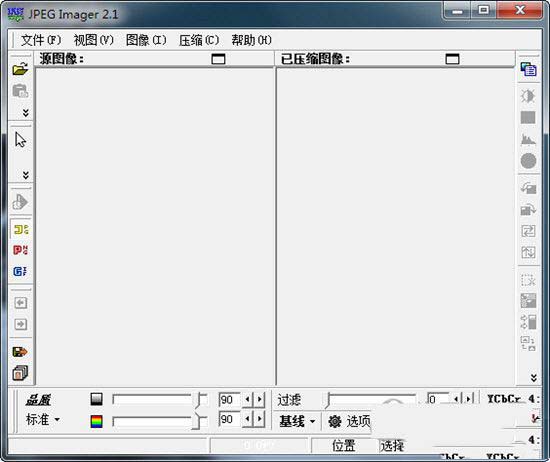Select the PNG format button
The height and width of the screenshot is (462, 550).
(20, 250)
